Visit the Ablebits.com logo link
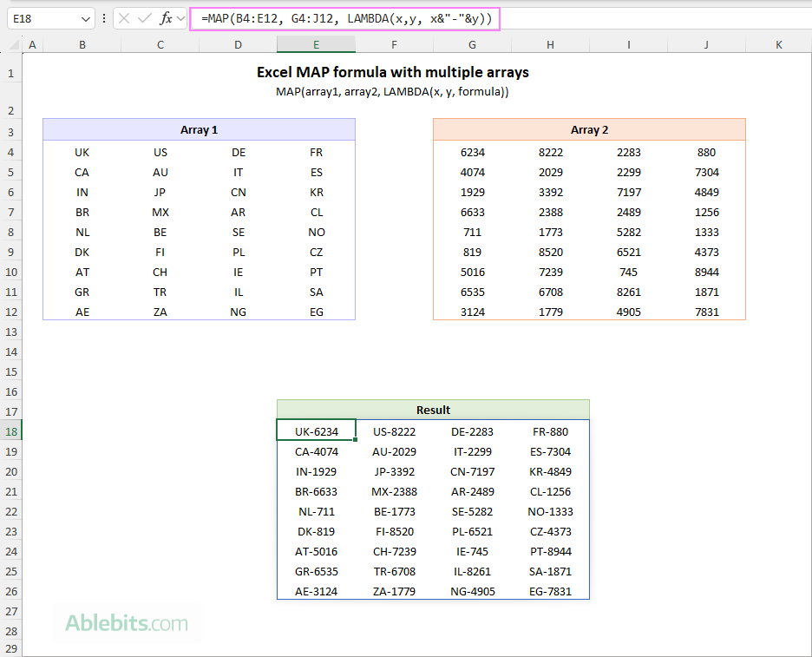 click(127, 623)
